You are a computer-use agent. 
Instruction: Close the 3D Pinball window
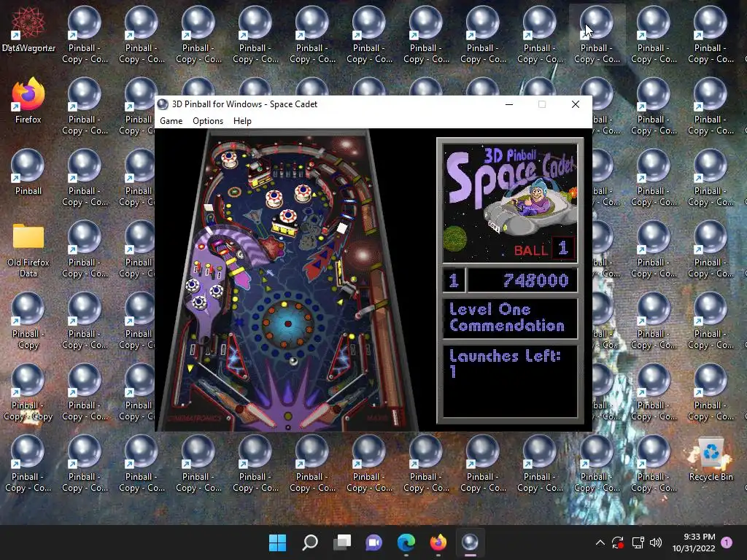point(576,104)
